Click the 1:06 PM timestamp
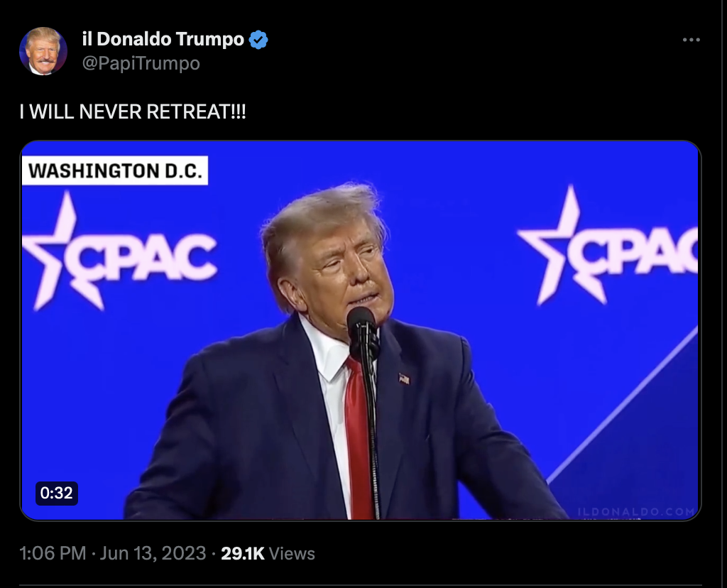Screen dimensions: 727x588 pos(53,553)
